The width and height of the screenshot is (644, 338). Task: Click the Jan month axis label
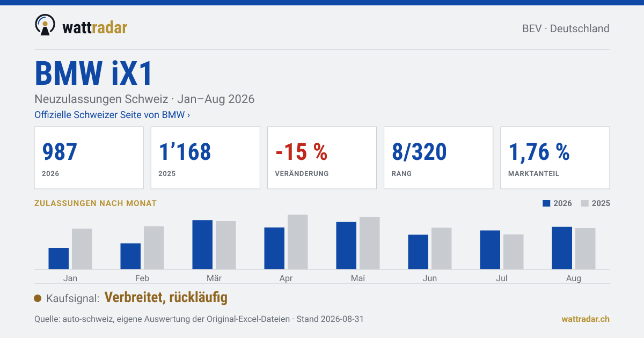pyautogui.click(x=70, y=278)
